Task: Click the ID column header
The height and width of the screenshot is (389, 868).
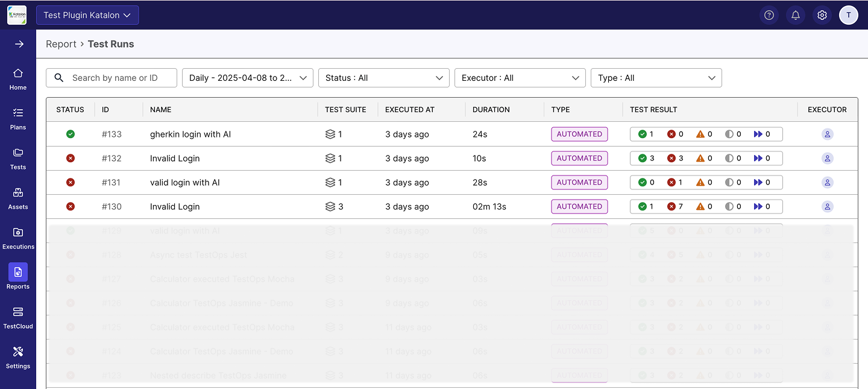Action: coord(105,110)
